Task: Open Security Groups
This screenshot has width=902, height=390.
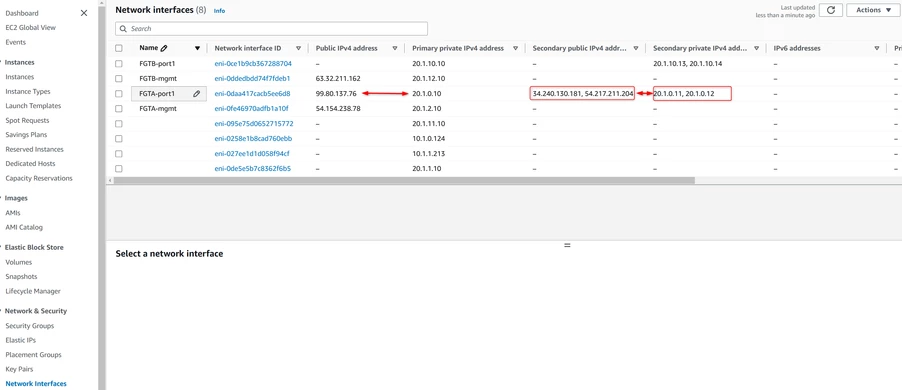Action: (29, 326)
